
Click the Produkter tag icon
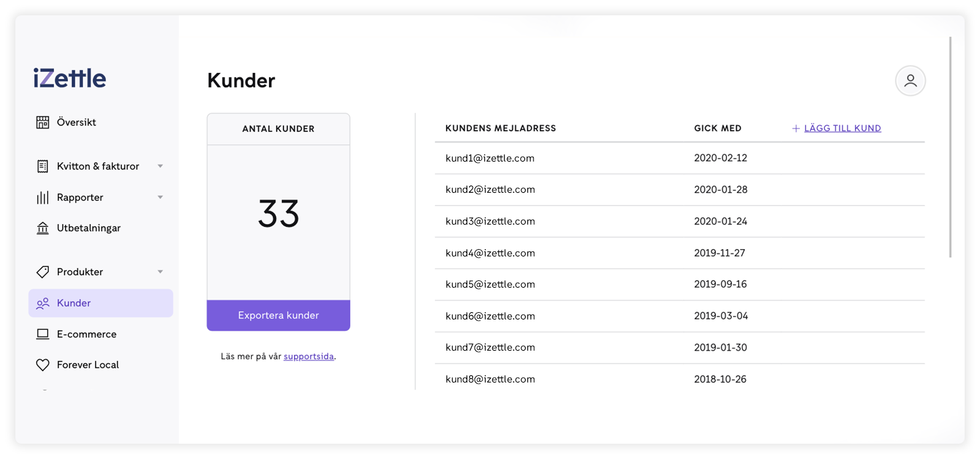point(43,272)
